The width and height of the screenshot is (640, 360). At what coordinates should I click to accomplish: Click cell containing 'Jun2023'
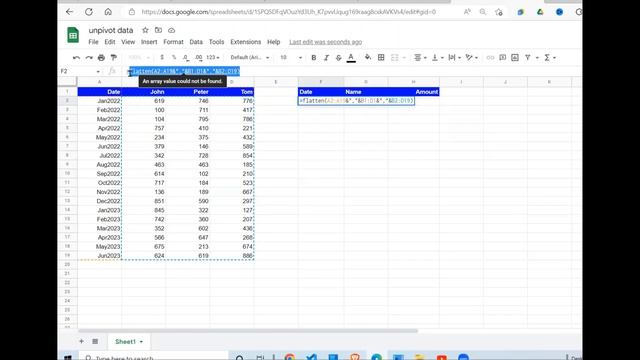100,256
